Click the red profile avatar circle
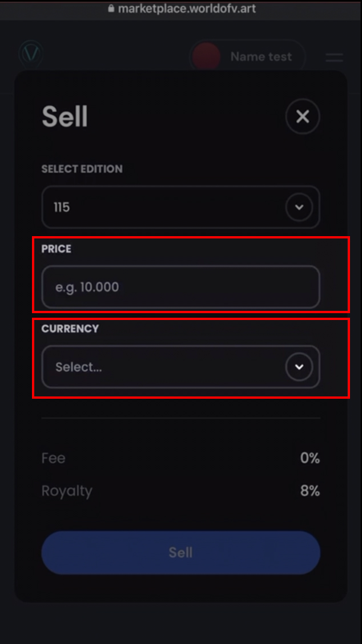The image size is (362, 644). (x=206, y=56)
